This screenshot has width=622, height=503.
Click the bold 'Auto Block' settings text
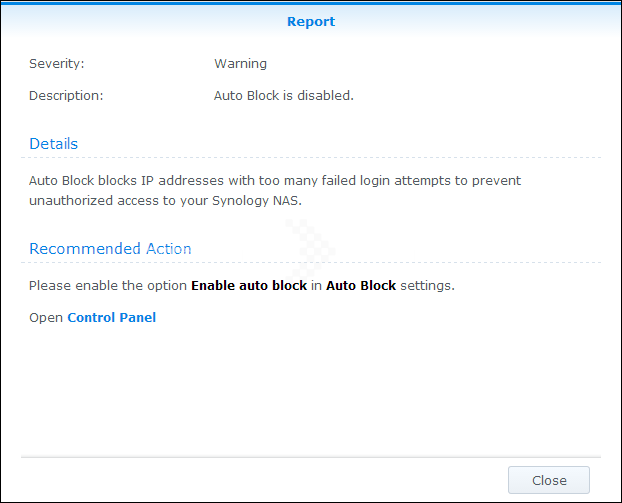361,286
